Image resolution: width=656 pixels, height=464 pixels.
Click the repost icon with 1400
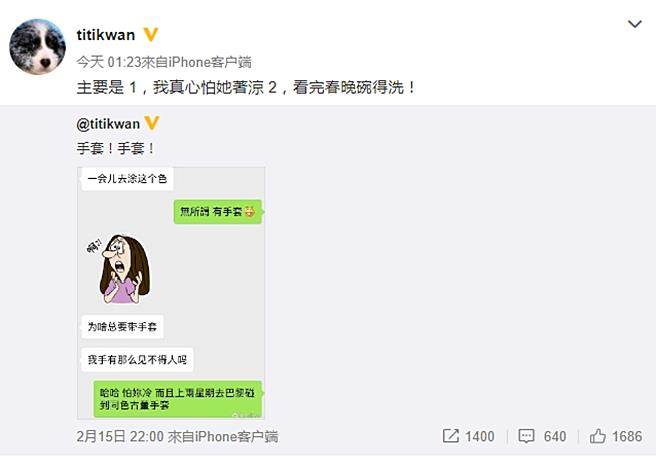point(451,436)
